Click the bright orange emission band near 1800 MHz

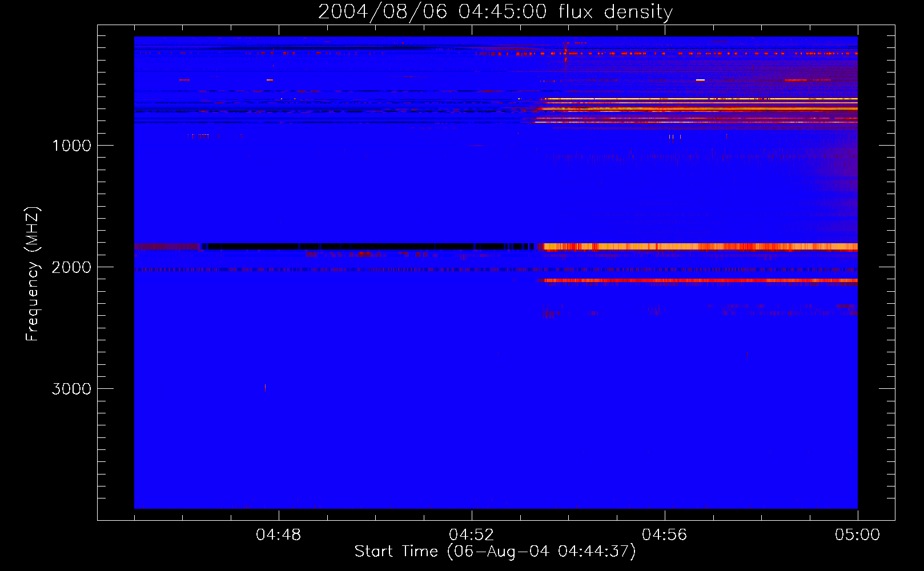pos(700,247)
